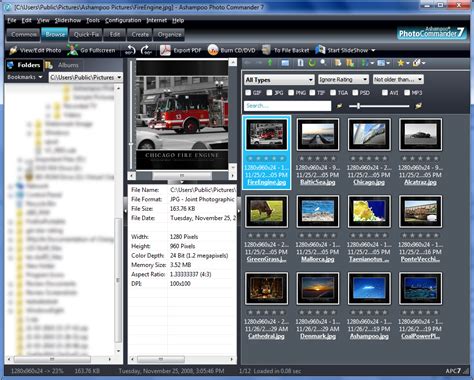Click the To File Basket icon
The width and height of the screenshot is (474, 380).
click(266, 50)
